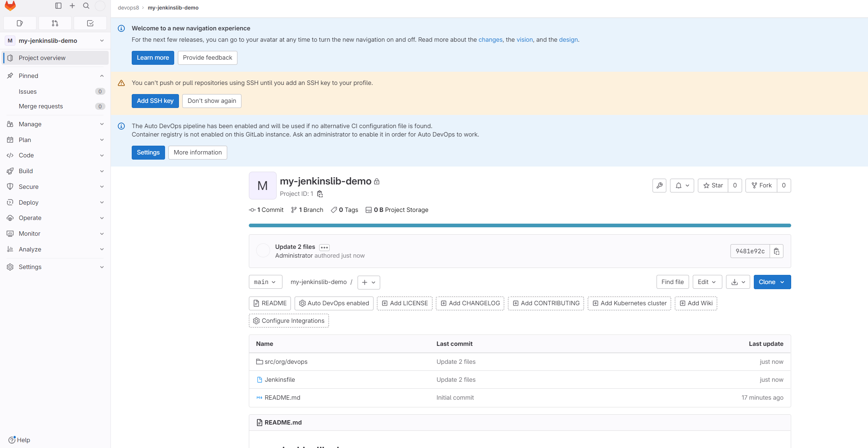
Task: Expand the Operate menu
Action: tap(56, 218)
